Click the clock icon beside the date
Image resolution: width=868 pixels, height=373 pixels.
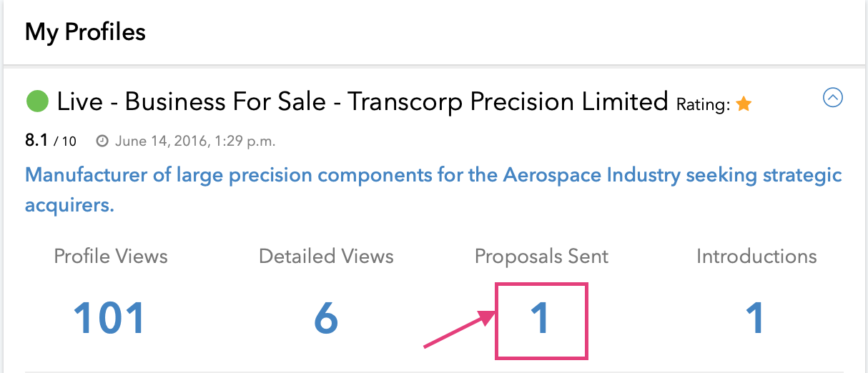click(102, 141)
